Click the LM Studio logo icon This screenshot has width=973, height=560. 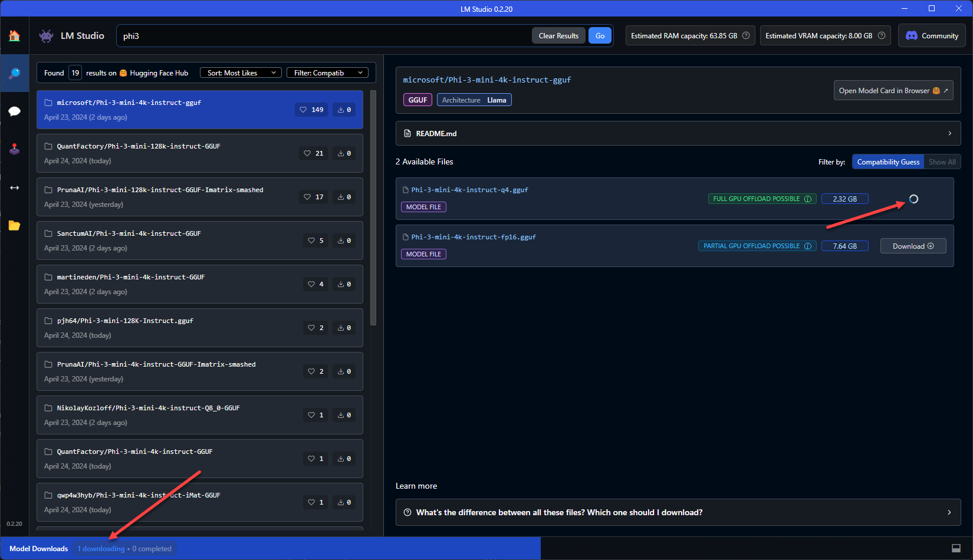[x=46, y=36]
